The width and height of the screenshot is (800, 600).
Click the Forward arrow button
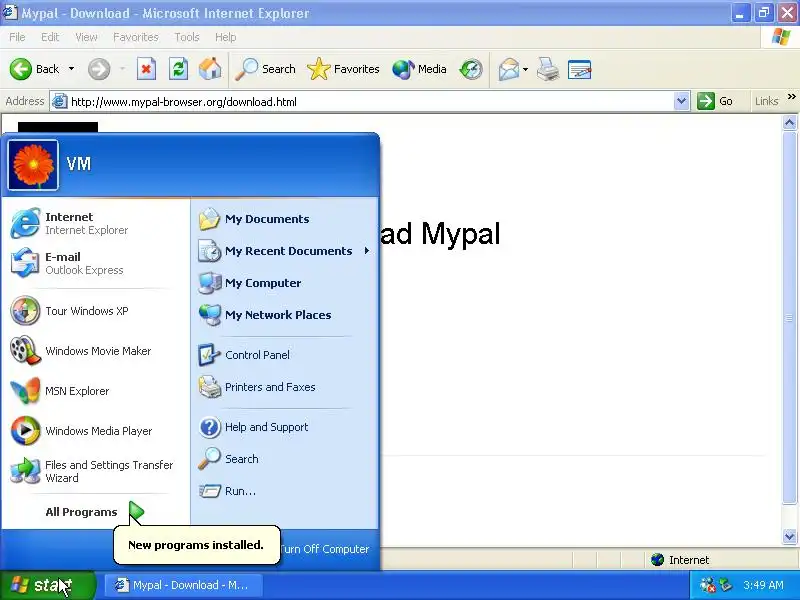[x=99, y=69]
